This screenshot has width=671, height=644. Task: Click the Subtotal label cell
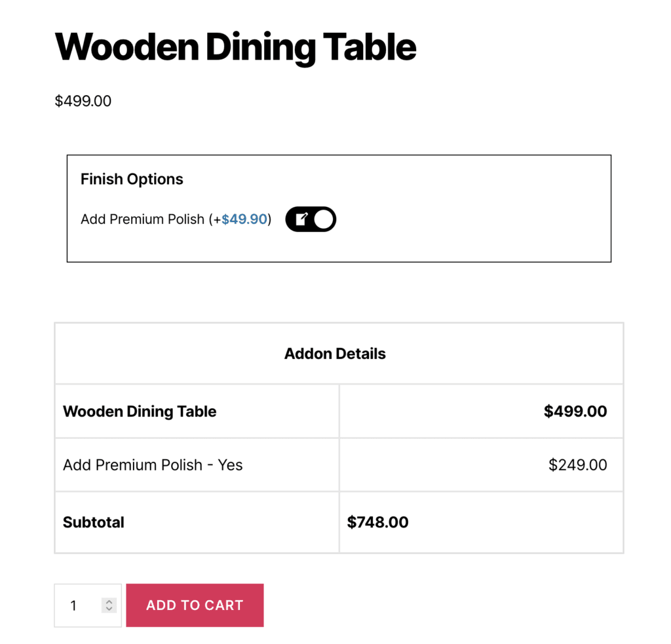coord(94,522)
